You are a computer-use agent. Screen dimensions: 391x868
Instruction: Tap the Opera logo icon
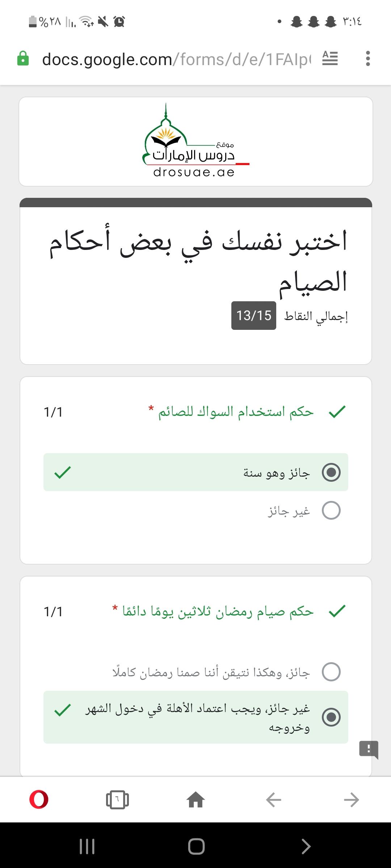(x=39, y=800)
